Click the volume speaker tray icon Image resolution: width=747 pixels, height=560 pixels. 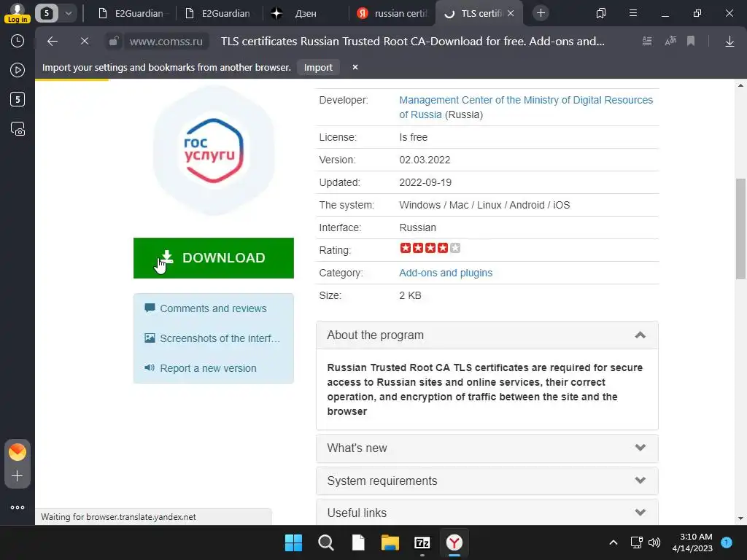[654, 542]
